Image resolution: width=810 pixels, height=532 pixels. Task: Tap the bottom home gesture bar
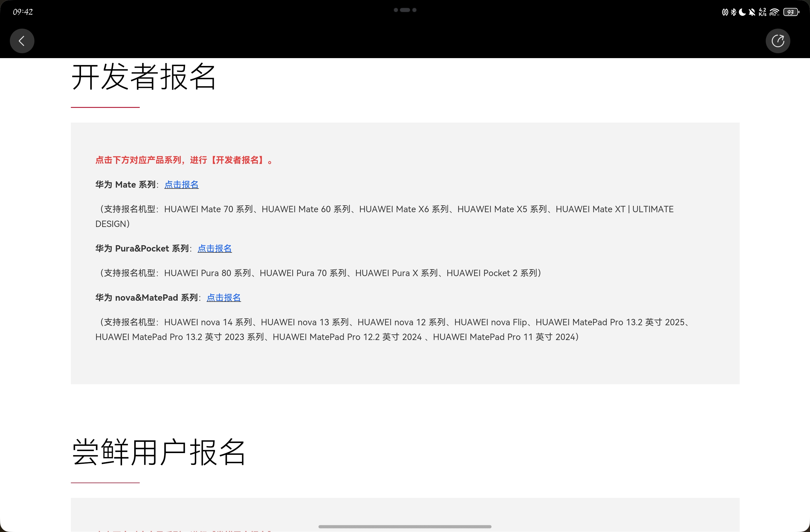point(405,527)
